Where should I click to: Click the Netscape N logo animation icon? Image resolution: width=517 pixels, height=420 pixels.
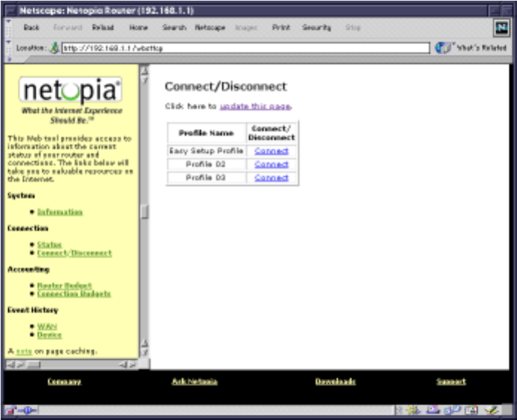click(501, 27)
